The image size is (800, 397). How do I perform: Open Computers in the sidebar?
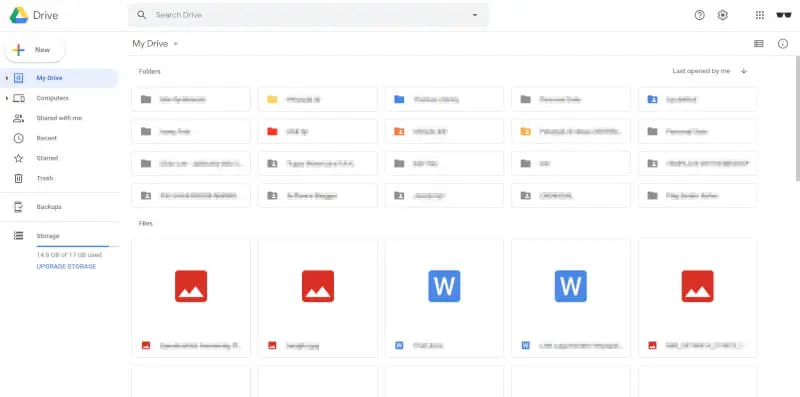[x=52, y=98]
